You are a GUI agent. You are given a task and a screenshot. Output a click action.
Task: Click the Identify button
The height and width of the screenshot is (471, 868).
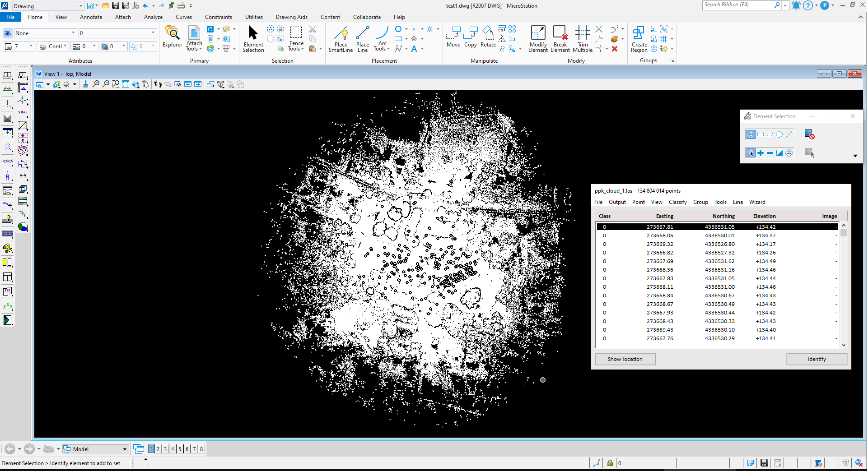817,359
